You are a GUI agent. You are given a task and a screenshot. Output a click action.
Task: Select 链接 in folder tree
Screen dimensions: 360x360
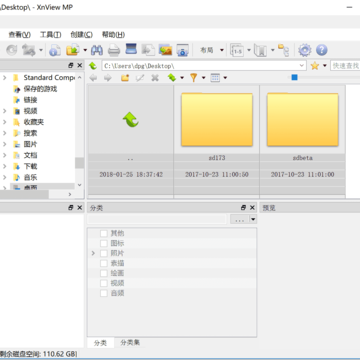click(x=30, y=100)
